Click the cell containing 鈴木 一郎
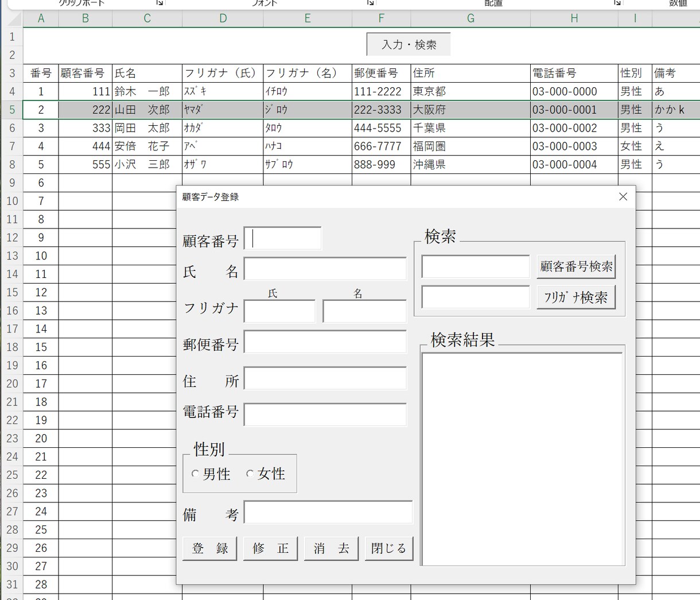Image resolution: width=700 pixels, height=600 pixels. (147, 91)
